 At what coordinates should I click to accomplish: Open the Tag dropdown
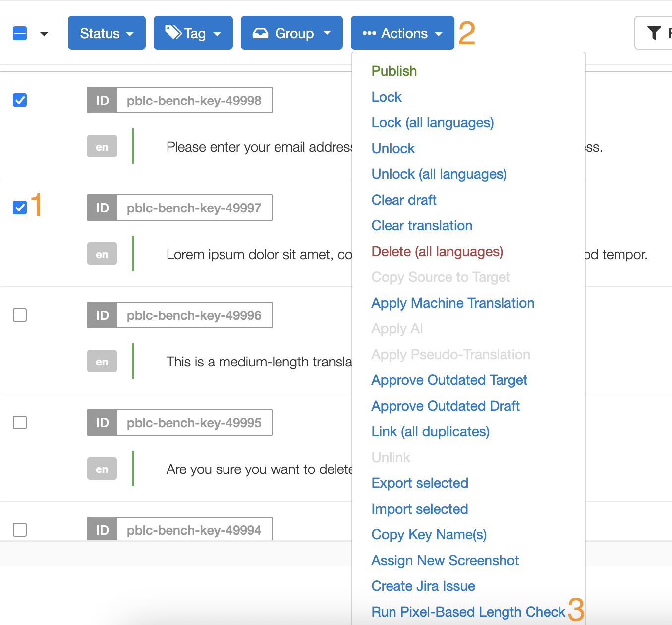(x=193, y=33)
